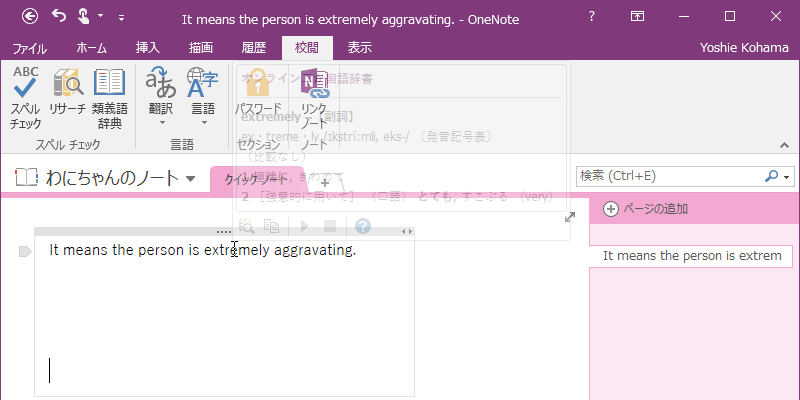800x400 pixels.
Task: Open the ファイル tab
Action: pyautogui.click(x=30, y=48)
